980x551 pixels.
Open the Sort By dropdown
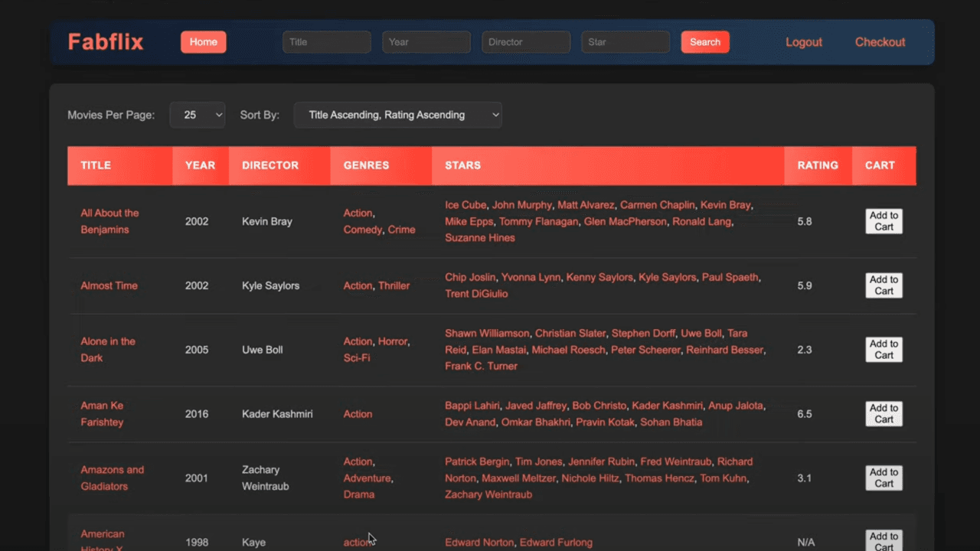coord(397,114)
